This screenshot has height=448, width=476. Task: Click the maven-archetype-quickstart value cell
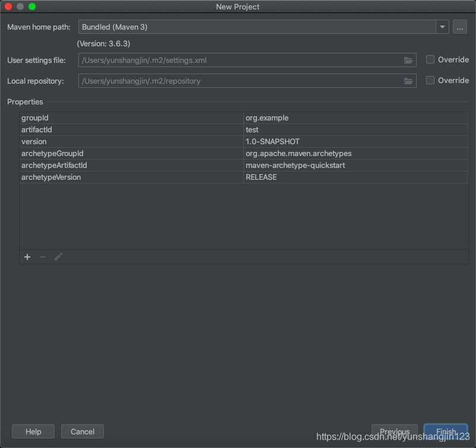[356, 165]
